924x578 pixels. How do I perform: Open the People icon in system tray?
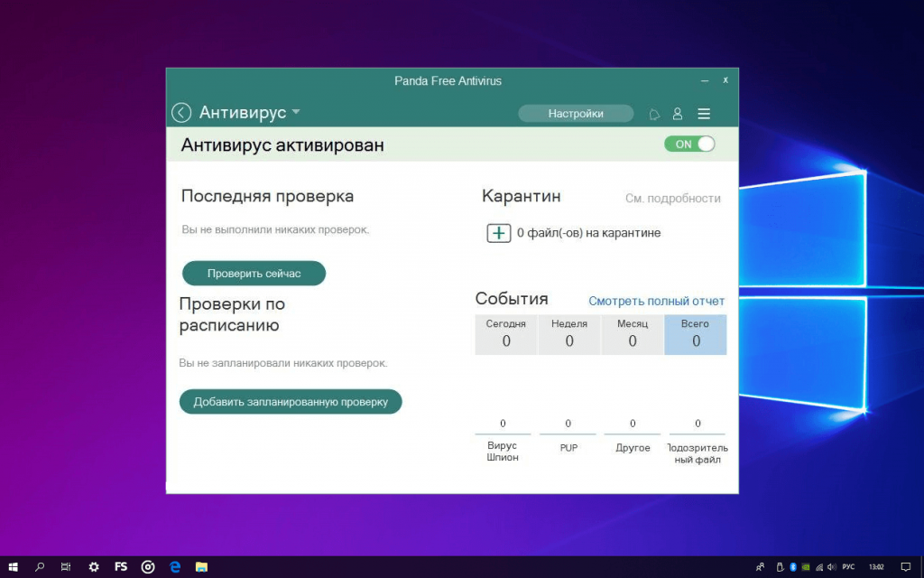tap(760, 567)
